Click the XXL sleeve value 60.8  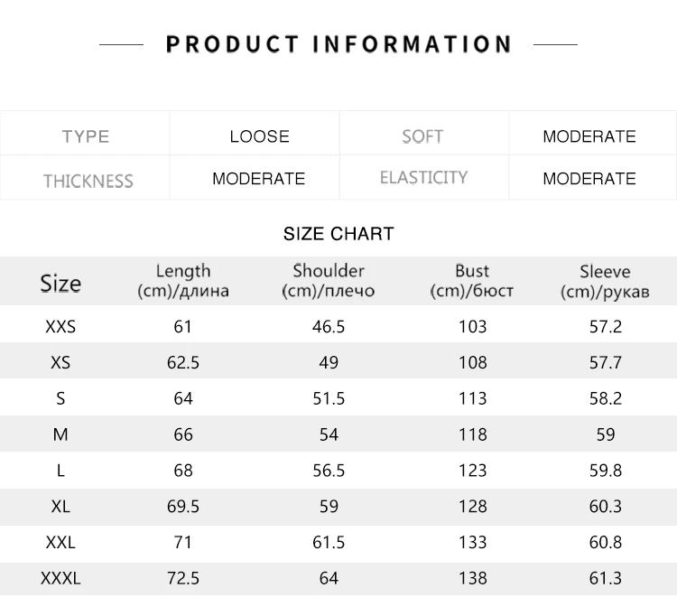pyautogui.click(x=606, y=542)
